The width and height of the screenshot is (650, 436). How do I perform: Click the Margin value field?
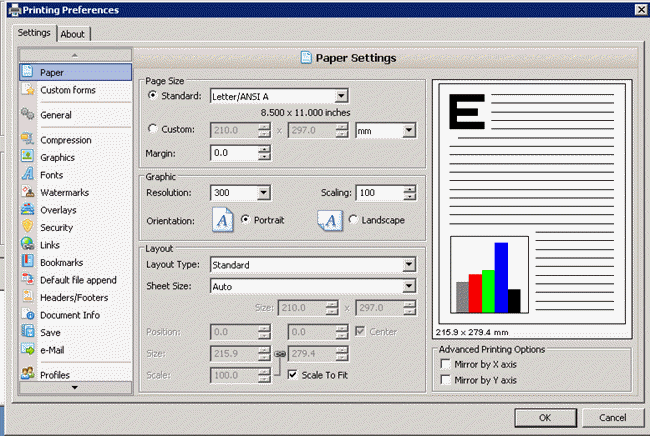coord(234,153)
